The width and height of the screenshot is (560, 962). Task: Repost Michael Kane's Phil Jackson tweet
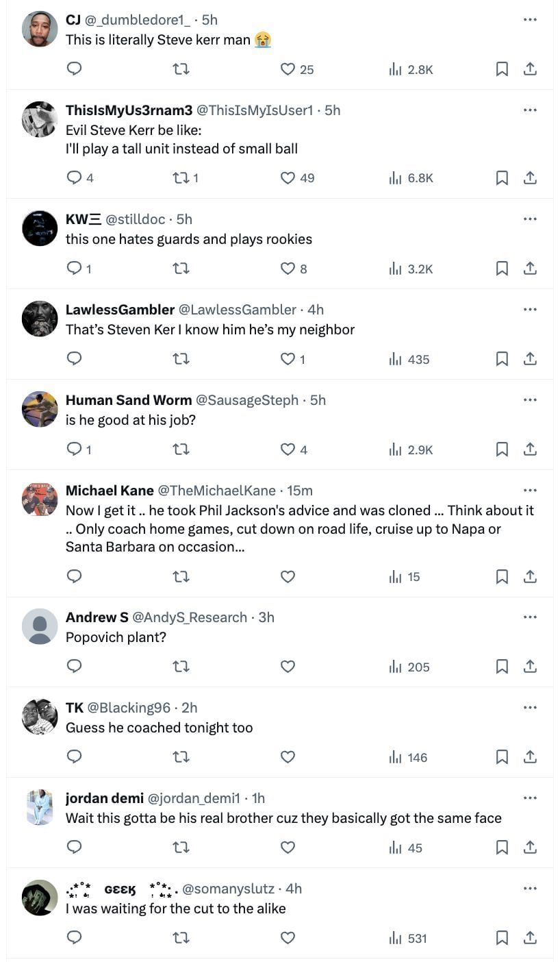[x=181, y=577]
